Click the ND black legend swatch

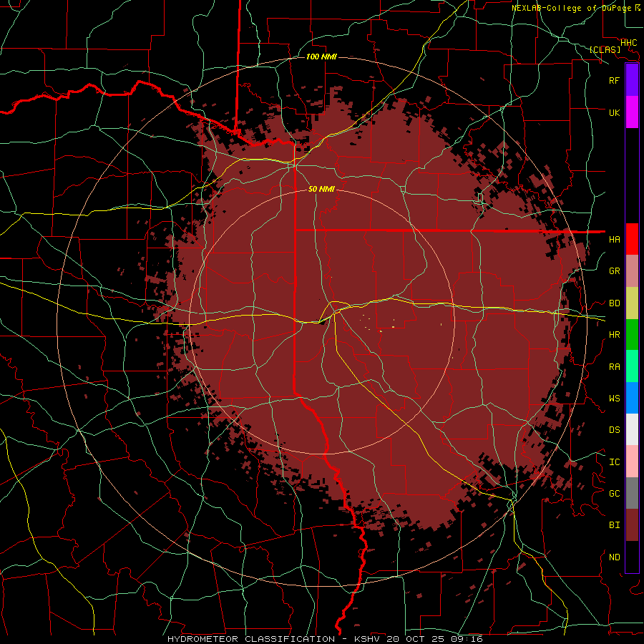pyautogui.click(x=632, y=557)
